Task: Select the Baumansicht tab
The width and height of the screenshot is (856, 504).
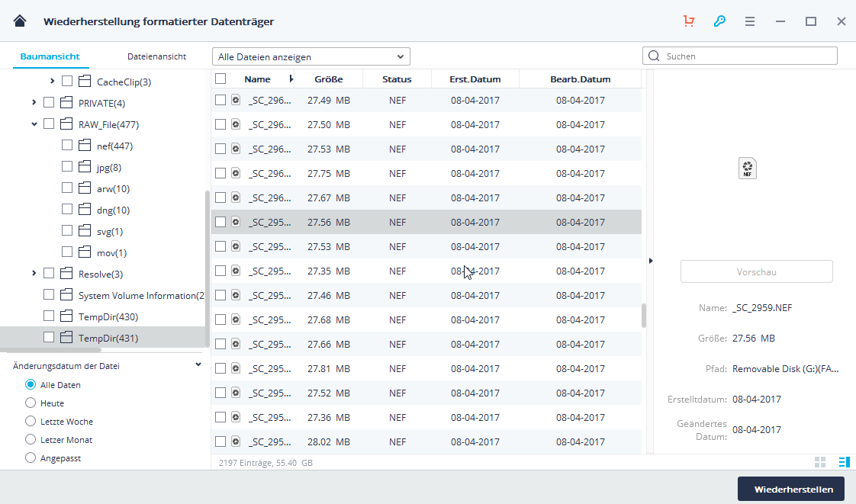Action: pos(50,56)
